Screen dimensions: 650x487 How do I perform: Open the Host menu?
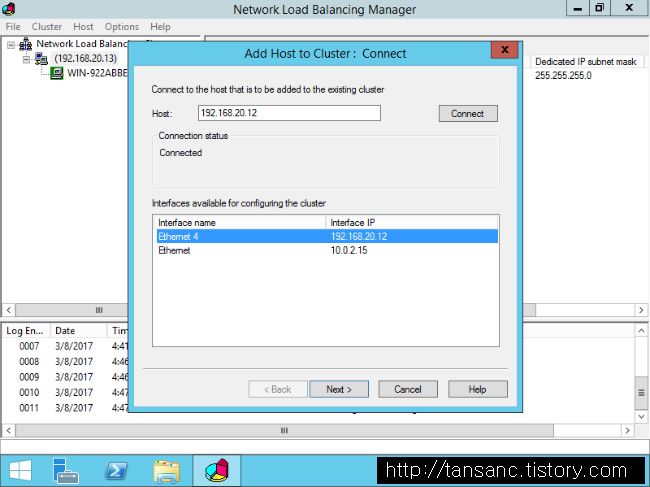click(83, 27)
